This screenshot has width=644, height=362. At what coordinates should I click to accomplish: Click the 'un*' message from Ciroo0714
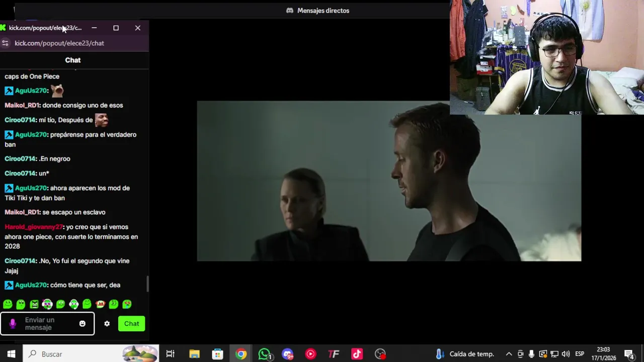pos(44,173)
